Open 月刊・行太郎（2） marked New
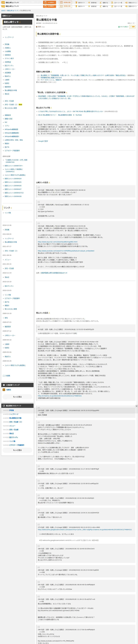Image resolution: width=138 pixels, height=644 pixels. click(x=11, y=105)
